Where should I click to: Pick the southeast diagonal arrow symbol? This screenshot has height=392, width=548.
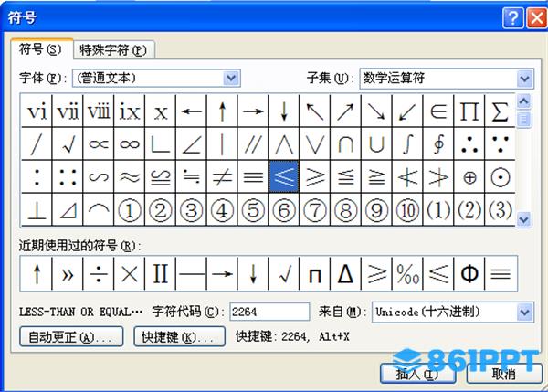(376, 111)
